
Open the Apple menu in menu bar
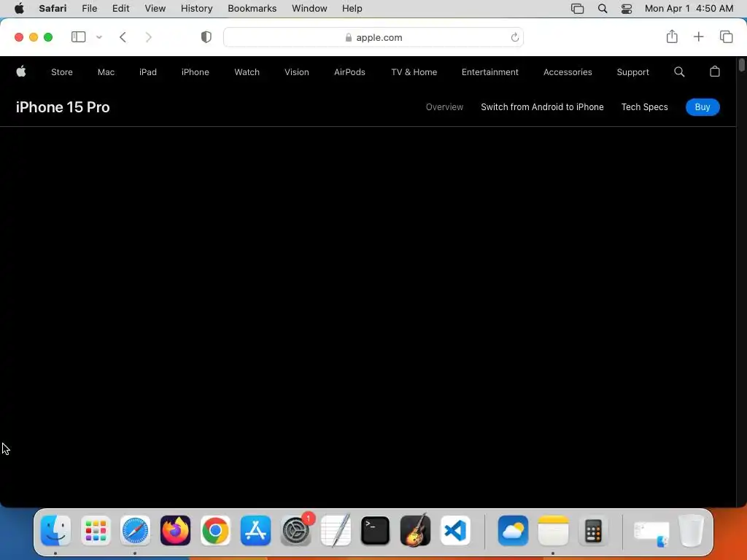point(19,8)
